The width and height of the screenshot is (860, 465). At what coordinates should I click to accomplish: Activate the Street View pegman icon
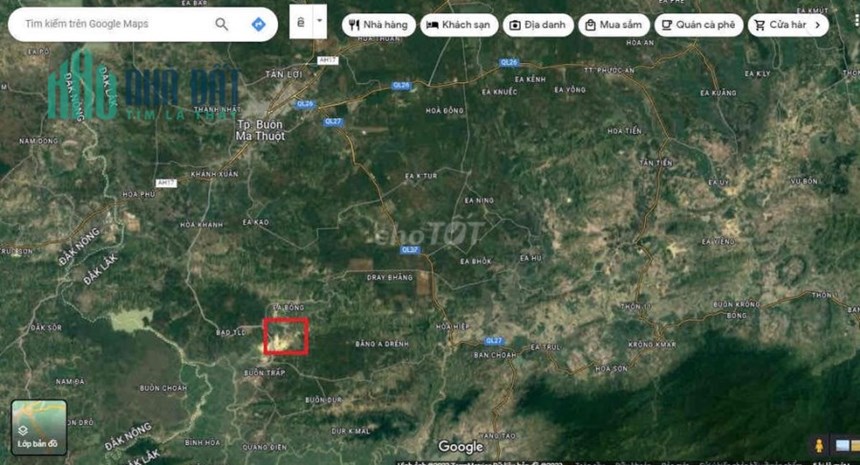(818, 445)
